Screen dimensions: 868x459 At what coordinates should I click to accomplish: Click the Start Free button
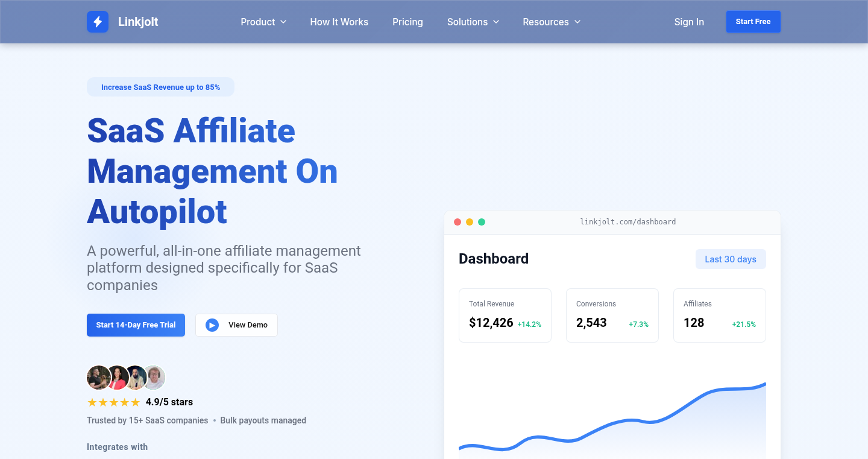pyautogui.click(x=753, y=22)
